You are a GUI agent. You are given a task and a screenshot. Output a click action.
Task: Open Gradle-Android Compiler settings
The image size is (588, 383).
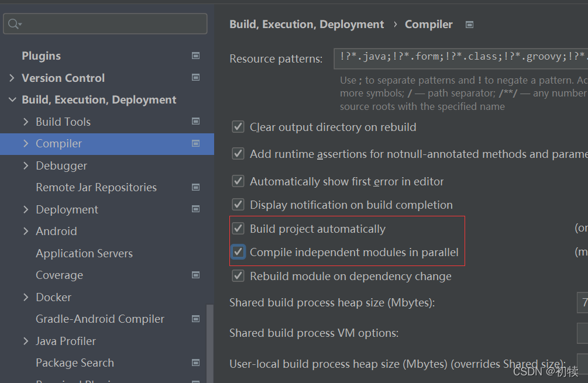point(100,319)
